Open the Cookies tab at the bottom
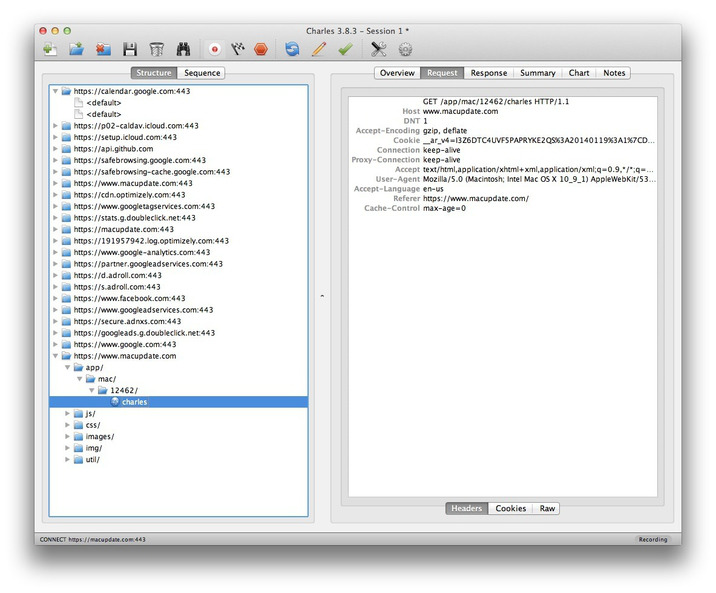Viewport: 716px width, 593px height. coord(510,508)
